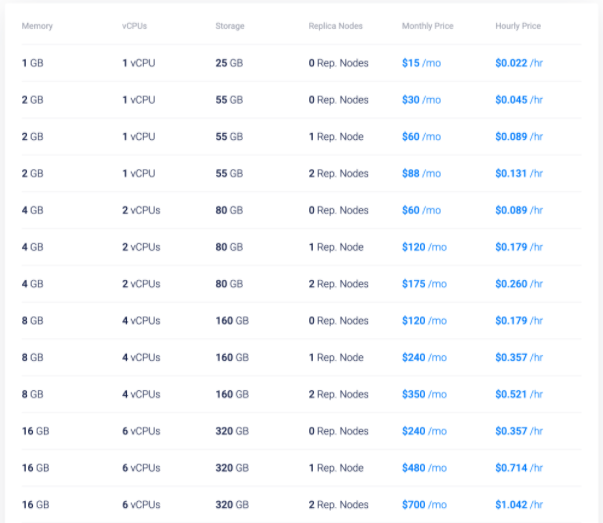Click the vCPUs column header

(x=134, y=26)
